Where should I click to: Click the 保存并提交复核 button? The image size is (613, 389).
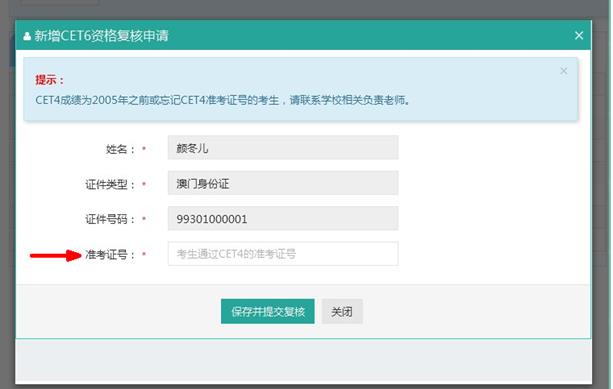coord(268,312)
